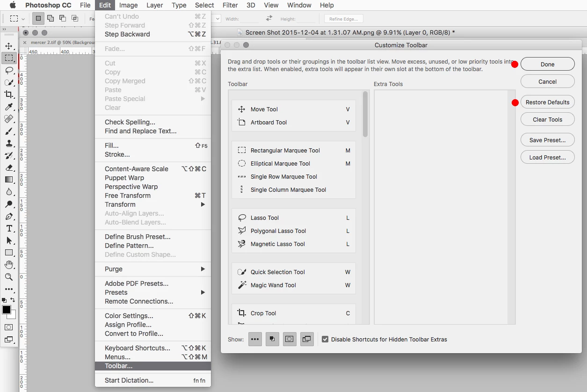Open the Apple menu
The height and width of the screenshot is (392, 587).
pyautogui.click(x=13, y=5)
